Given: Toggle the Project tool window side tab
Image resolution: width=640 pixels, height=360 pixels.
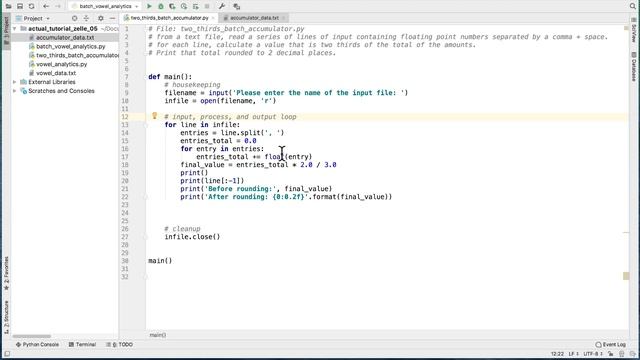Looking at the screenshot, I should point(6,32).
